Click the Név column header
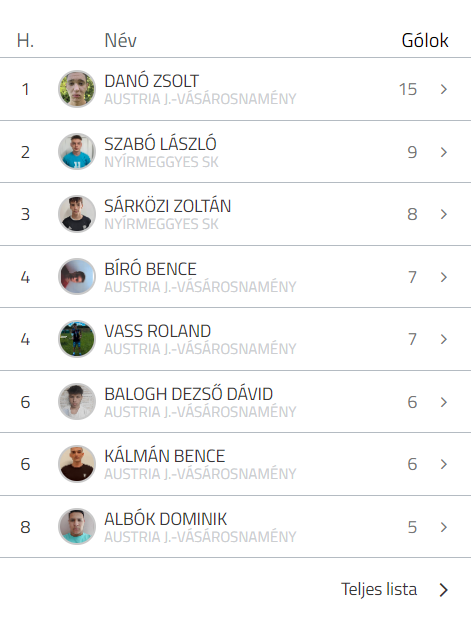 tap(121, 40)
